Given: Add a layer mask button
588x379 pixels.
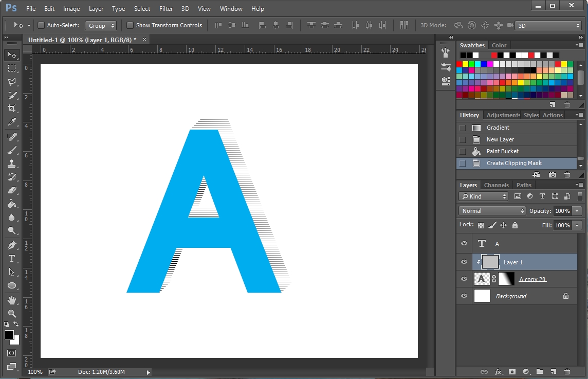Looking at the screenshot, I should (512, 372).
